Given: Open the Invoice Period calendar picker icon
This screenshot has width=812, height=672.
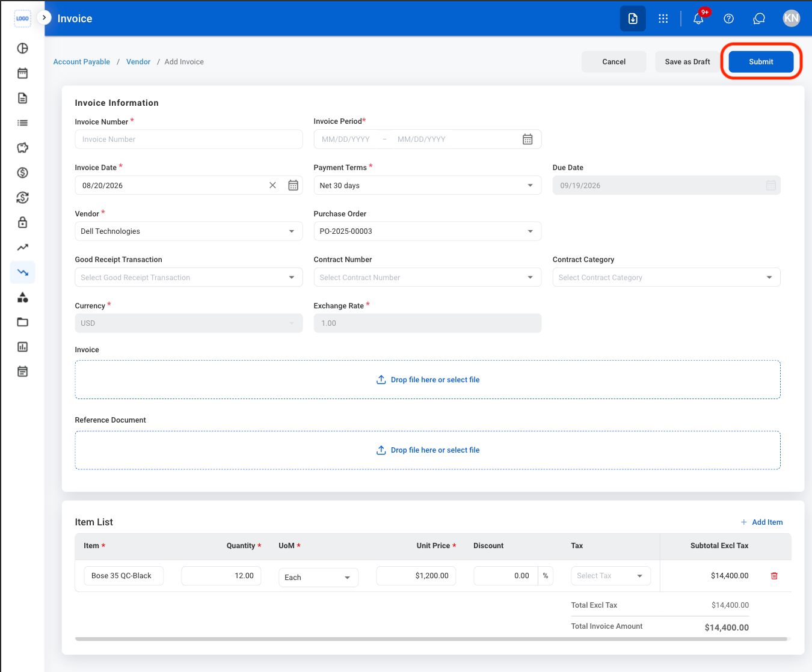Looking at the screenshot, I should 527,139.
